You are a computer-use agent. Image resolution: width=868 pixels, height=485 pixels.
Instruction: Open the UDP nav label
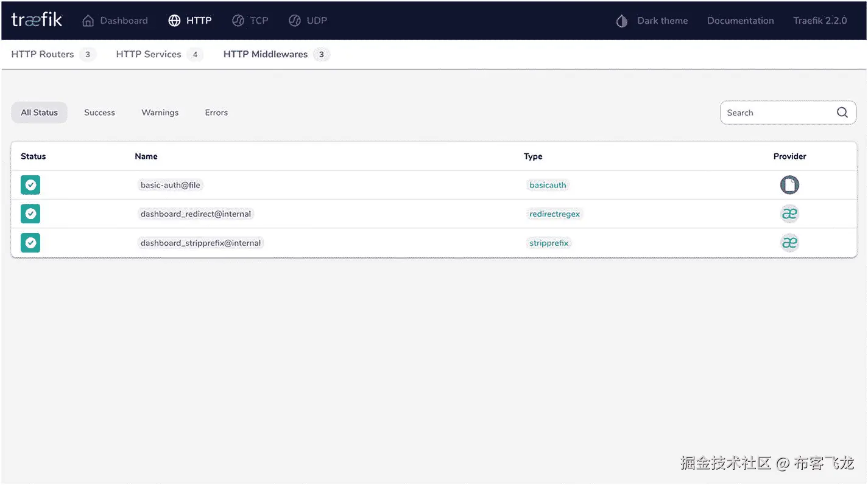click(x=317, y=21)
